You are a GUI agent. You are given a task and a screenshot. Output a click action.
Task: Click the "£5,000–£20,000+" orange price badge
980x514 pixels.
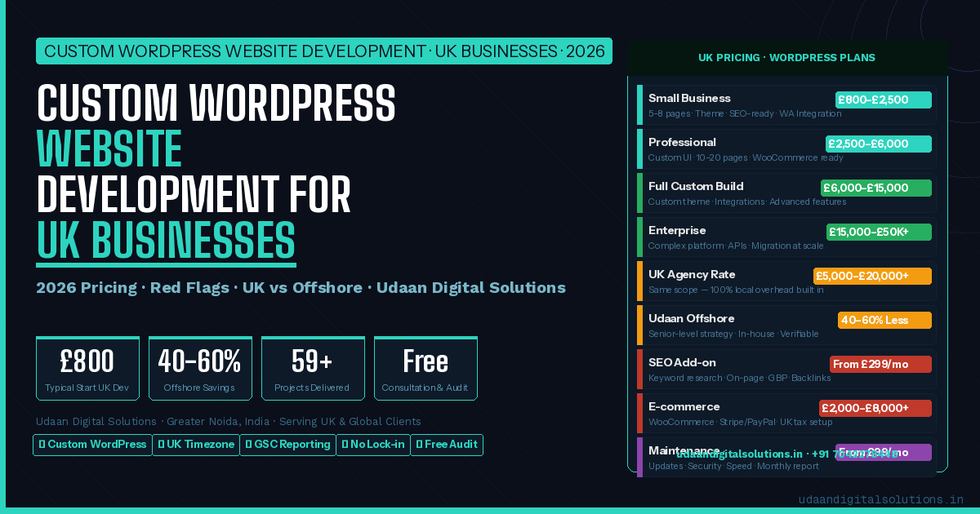[872, 276]
